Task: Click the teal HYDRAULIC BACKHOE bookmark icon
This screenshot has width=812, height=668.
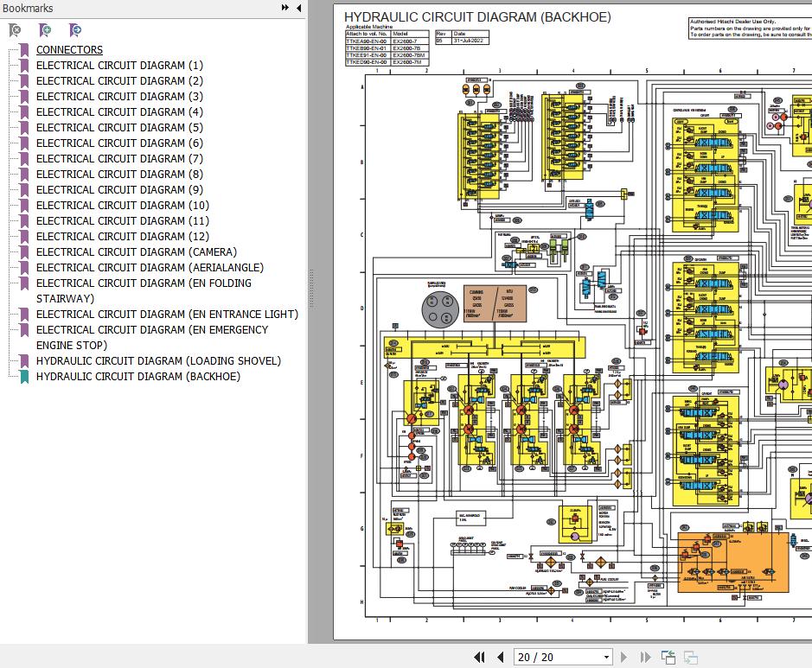Action: tap(24, 377)
